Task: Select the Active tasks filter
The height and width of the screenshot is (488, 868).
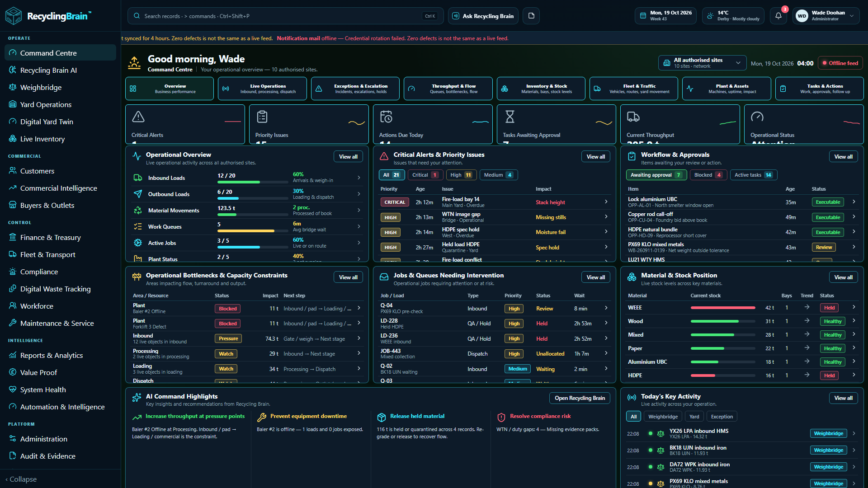Action: pyautogui.click(x=753, y=175)
